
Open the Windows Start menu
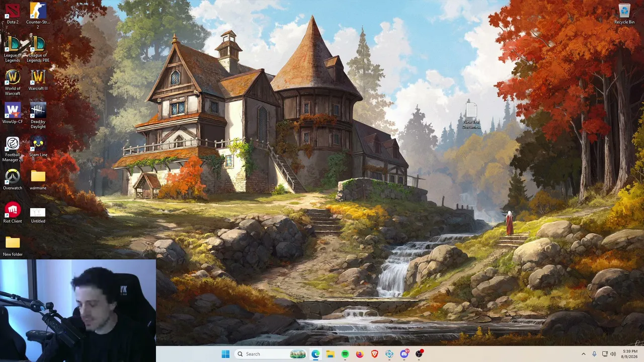[x=225, y=354]
